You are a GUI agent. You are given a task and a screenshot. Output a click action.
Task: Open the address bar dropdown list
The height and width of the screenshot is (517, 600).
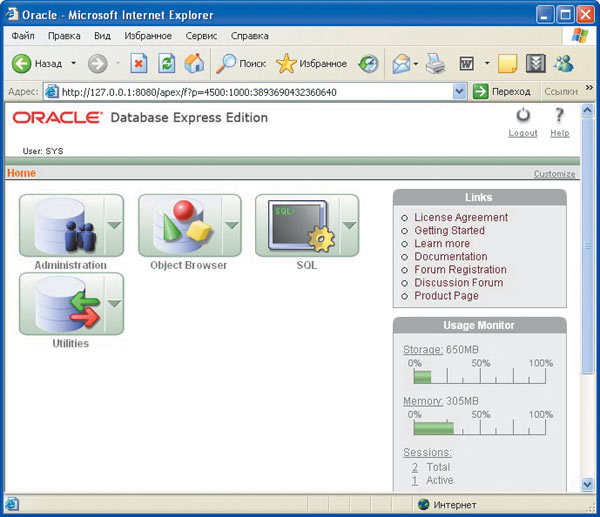tap(459, 92)
